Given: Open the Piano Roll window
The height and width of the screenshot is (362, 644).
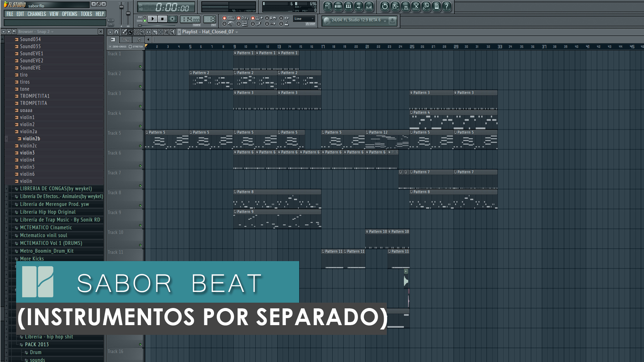Looking at the screenshot, I should click(x=348, y=6).
